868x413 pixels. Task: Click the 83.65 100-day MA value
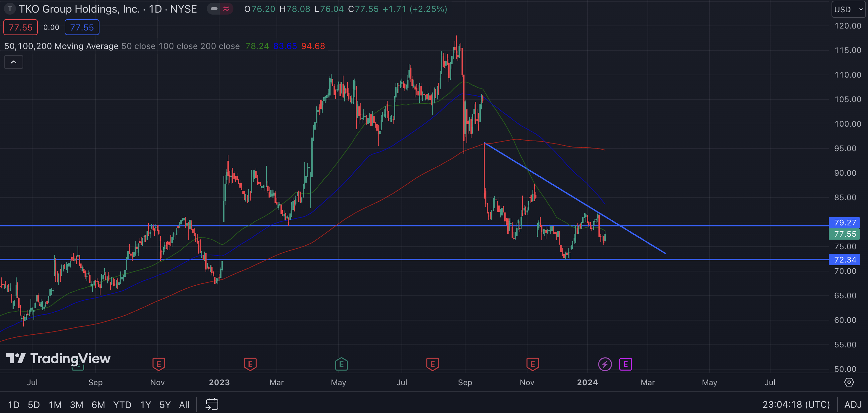pyautogui.click(x=285, y=46)
